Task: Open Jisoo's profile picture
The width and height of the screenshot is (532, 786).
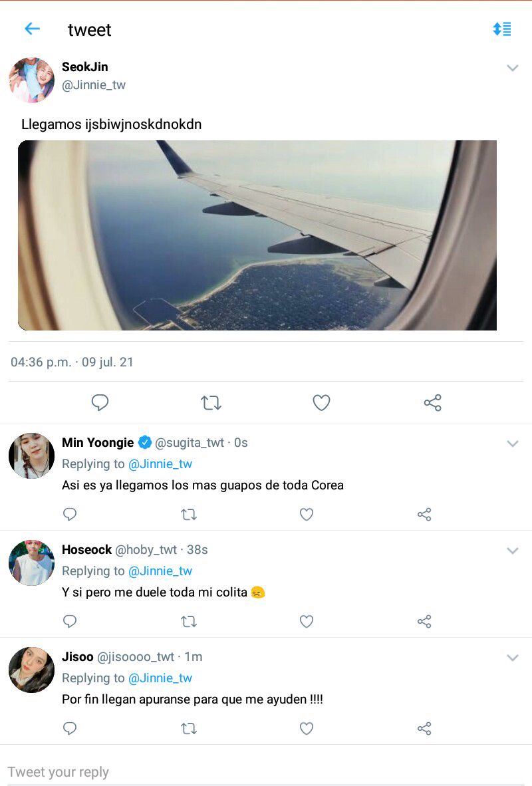Action: pos(32,670)
